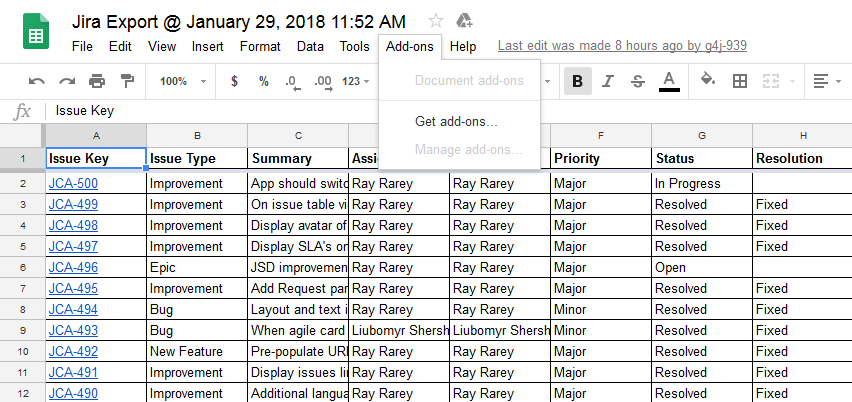Open Google Sheets home via green logo
This screenshot has width=852, height=402.
point(36,34)
